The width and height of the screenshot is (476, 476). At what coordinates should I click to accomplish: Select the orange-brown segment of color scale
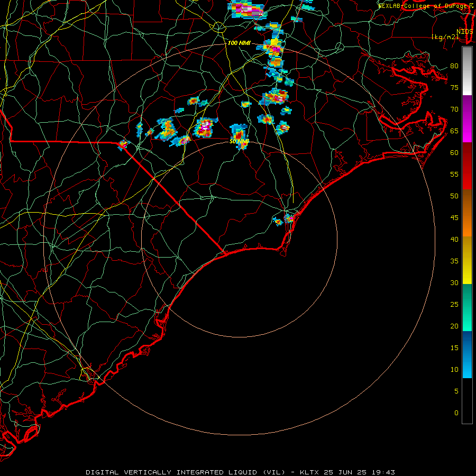[467, 213]
